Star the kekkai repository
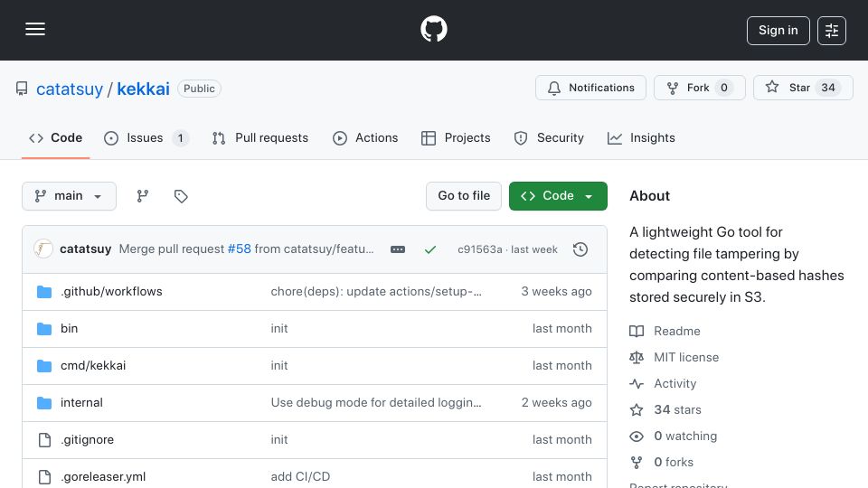The image size is (868, 488). (x=803, y=88)
